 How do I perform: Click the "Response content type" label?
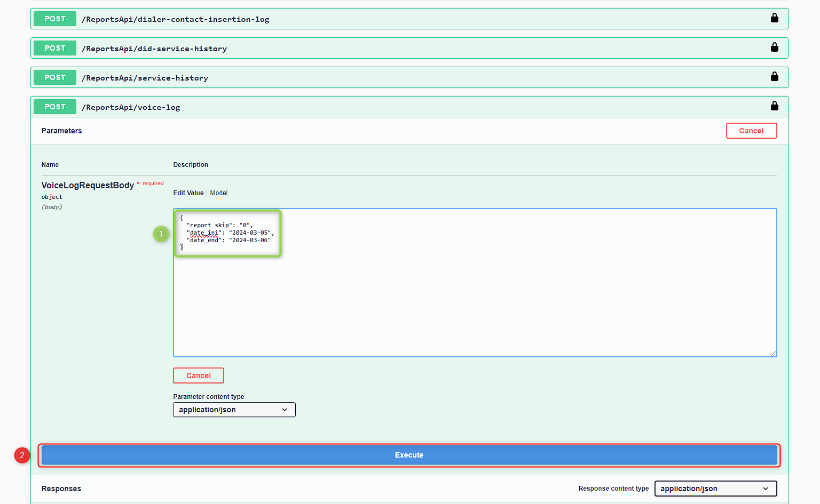click(613, 489)
